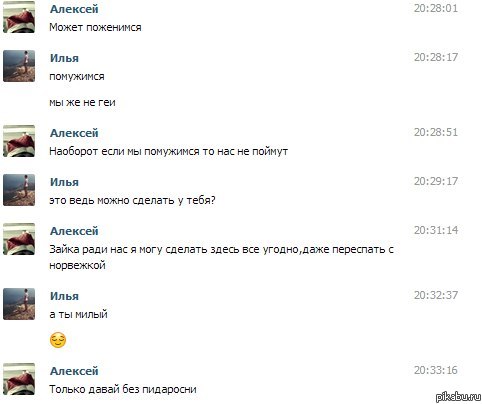Viewport: 482px width, 404px height.
Task: Open the Алексей name link above 'Зайка ради нас'
Action: coord(74,231)
